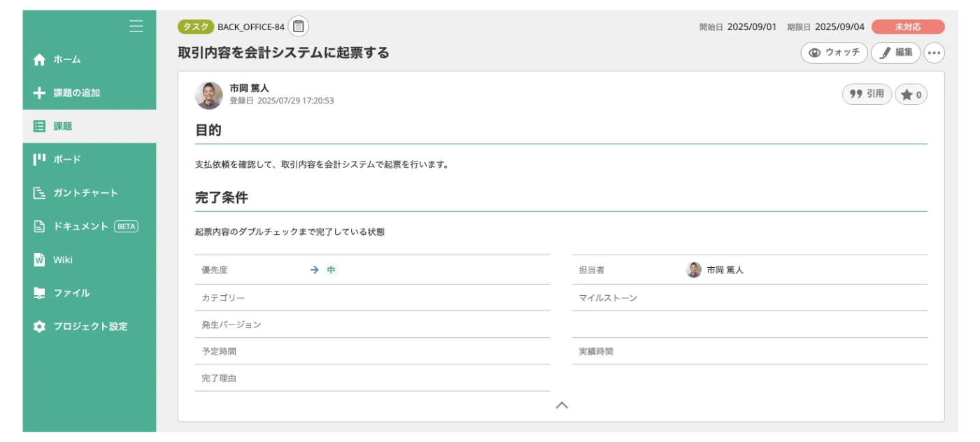Click the 発生バージョン label

(232, 325)
